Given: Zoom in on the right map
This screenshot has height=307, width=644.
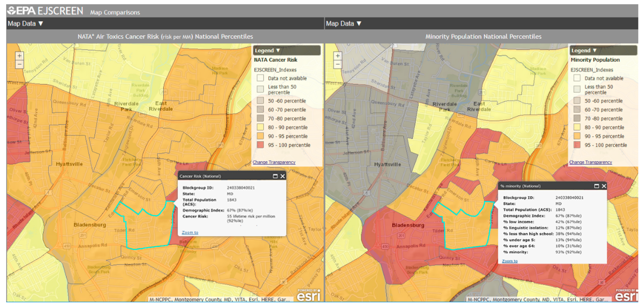Looking at the screenshot, I should [x=338, y=56].
